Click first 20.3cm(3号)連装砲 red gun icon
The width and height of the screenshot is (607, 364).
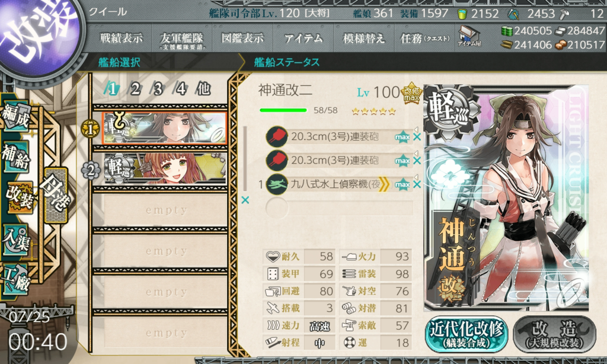(277, 137)
